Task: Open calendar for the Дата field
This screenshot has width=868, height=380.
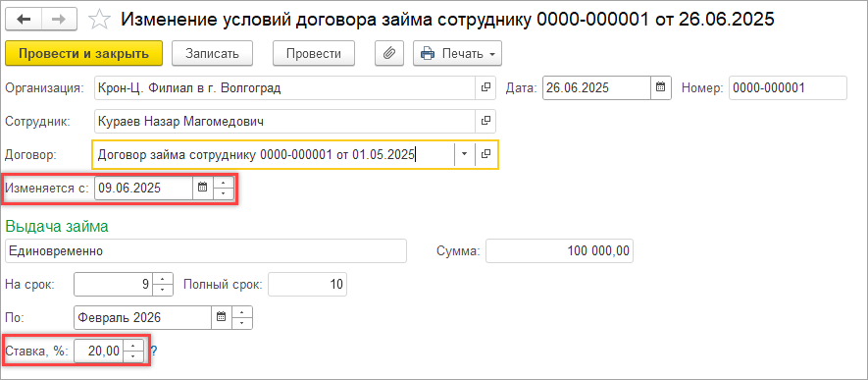Action: tap(660, 87)
